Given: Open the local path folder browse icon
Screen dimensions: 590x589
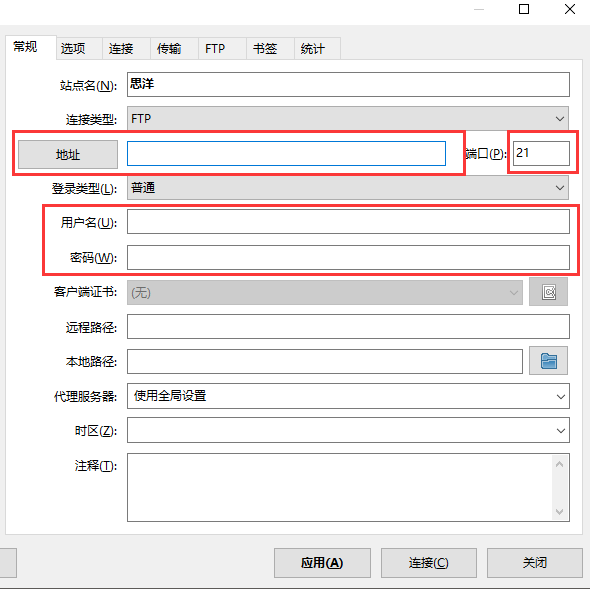Looking at the screenshot, I should tap(548, 361).
